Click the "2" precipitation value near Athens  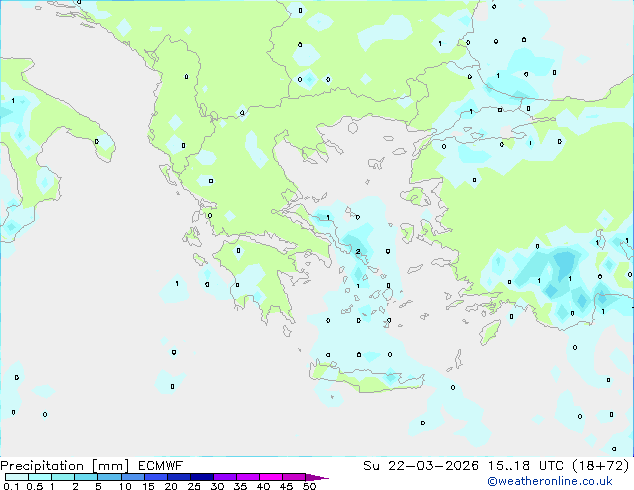point(358,251)
